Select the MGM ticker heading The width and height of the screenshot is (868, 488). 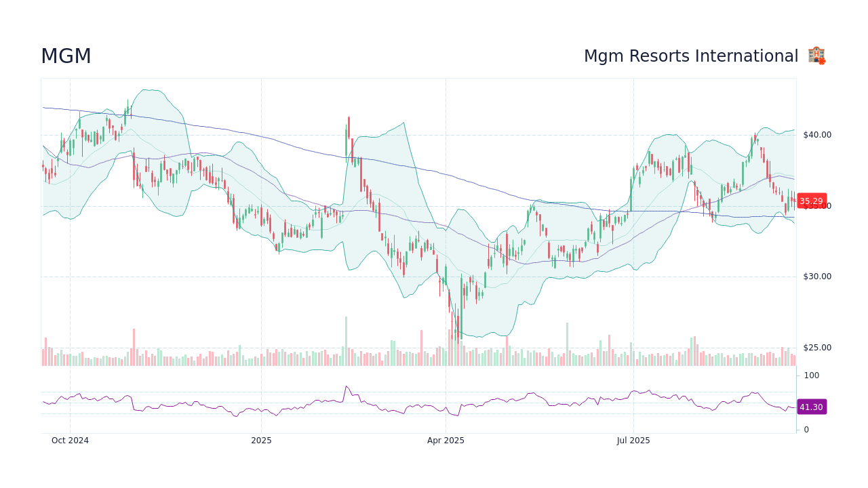(x=66, y=56)
